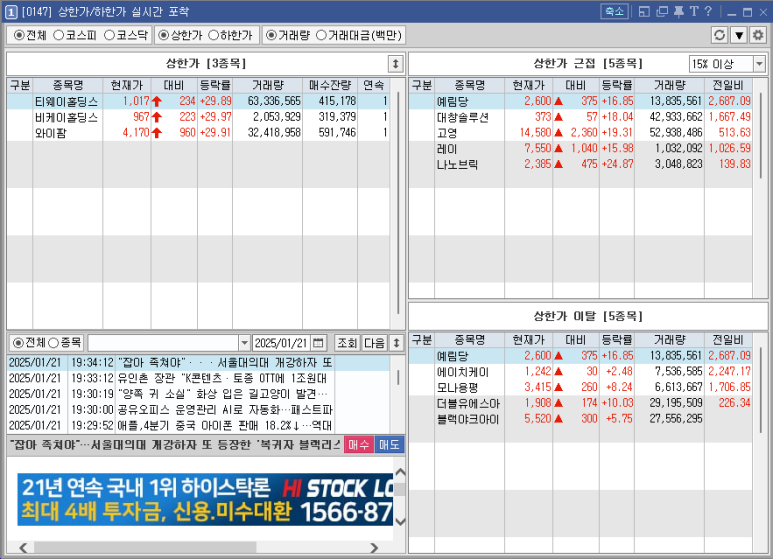773x559 pixels.
Task: Click the bottom horizontal scrollbar thumb
Action: click(x=145, y=548)
